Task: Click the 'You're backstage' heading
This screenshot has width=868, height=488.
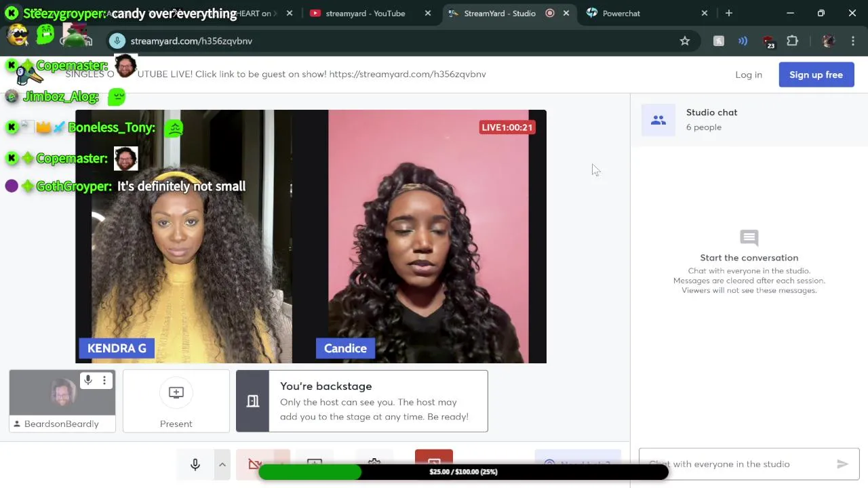Action: pos(325,386)
